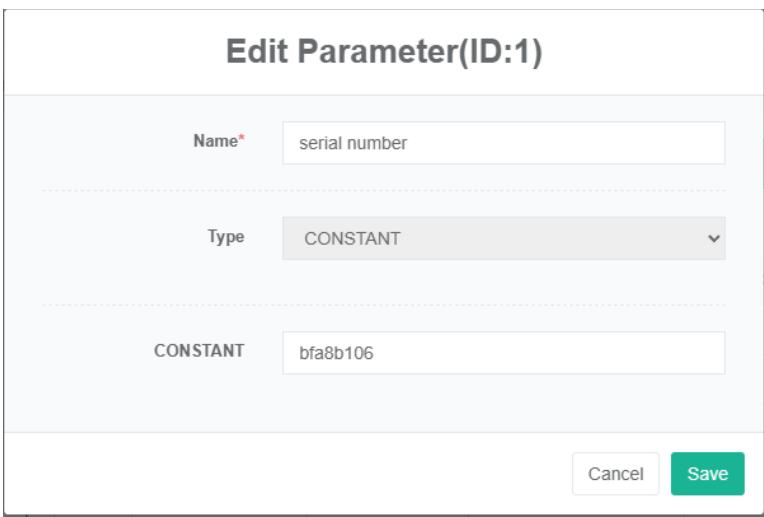Screen dimensions: 764x517
Task: Click the empty footer area left of Cancel
Action: tap(300, 474)
